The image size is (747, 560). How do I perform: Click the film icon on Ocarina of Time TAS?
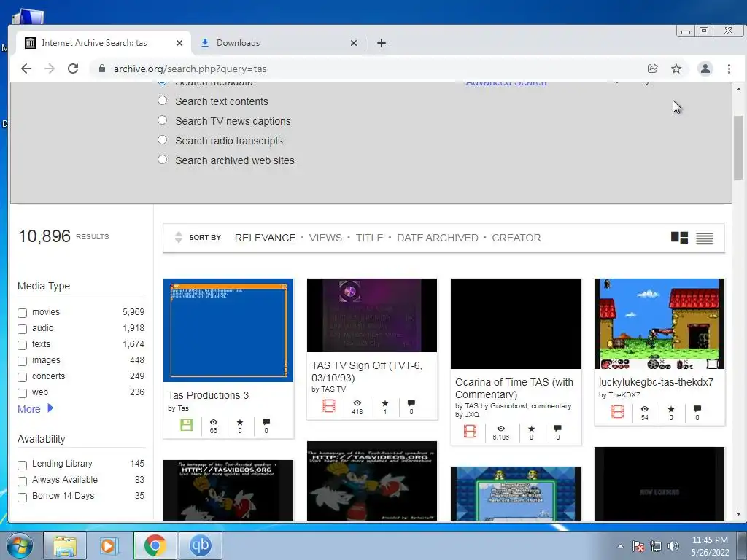coord(470,432)
